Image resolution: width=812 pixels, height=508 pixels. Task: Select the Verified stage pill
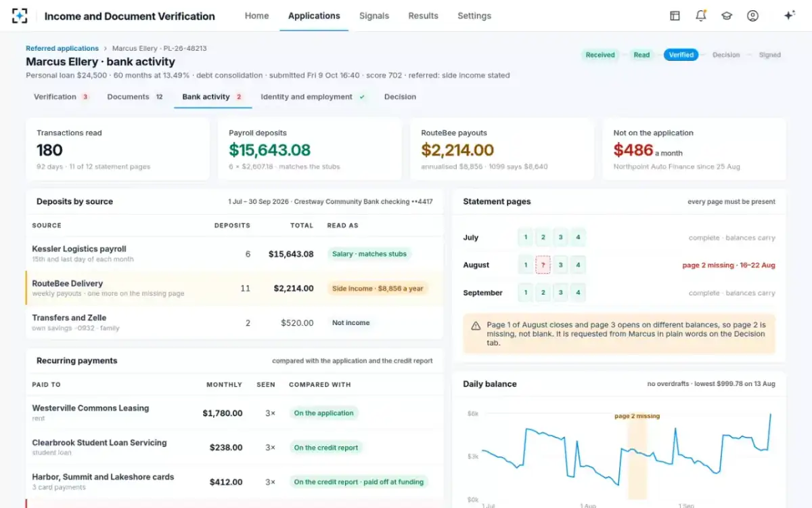pos(681,55)
